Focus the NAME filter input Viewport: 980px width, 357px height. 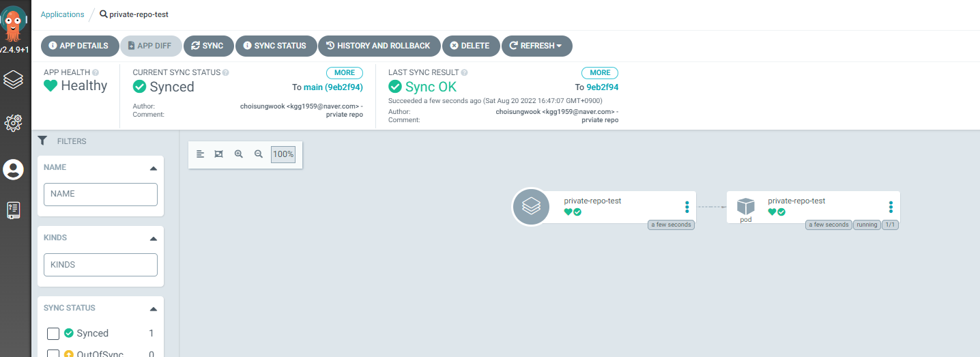(x=100, y=194)
